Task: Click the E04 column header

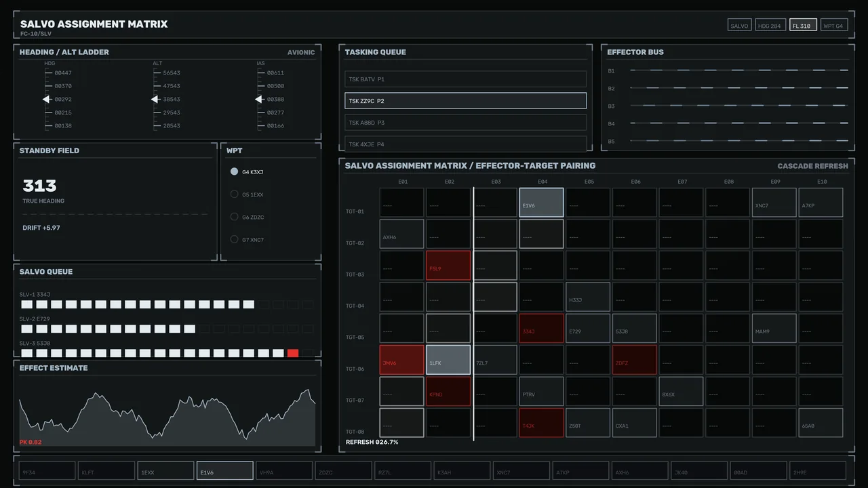Action: [x=542, y=182]
